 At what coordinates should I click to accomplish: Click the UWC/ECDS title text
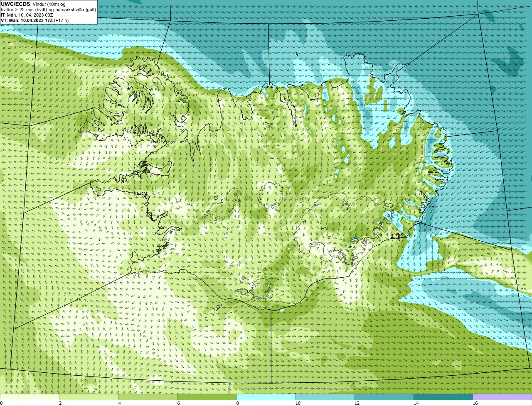tap(15, 4)
